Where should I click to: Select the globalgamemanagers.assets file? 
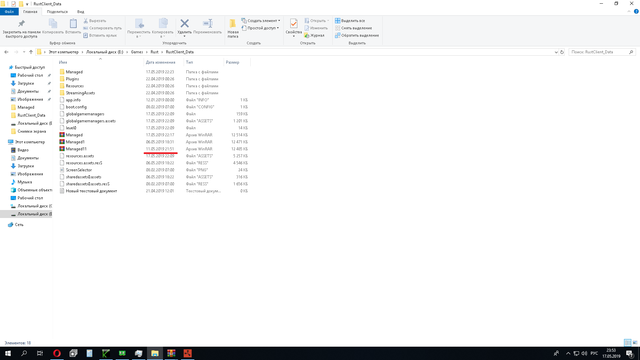[x=91, y=121]
